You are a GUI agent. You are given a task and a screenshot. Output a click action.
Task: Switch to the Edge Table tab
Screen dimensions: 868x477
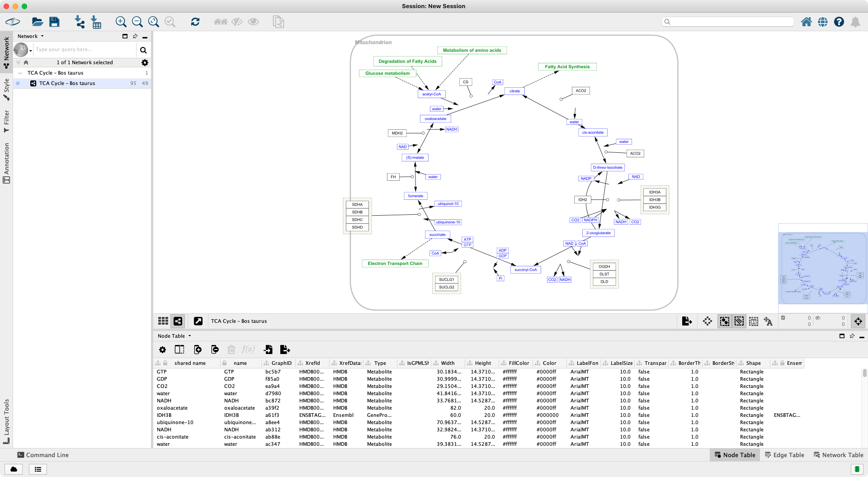(784, 455)
